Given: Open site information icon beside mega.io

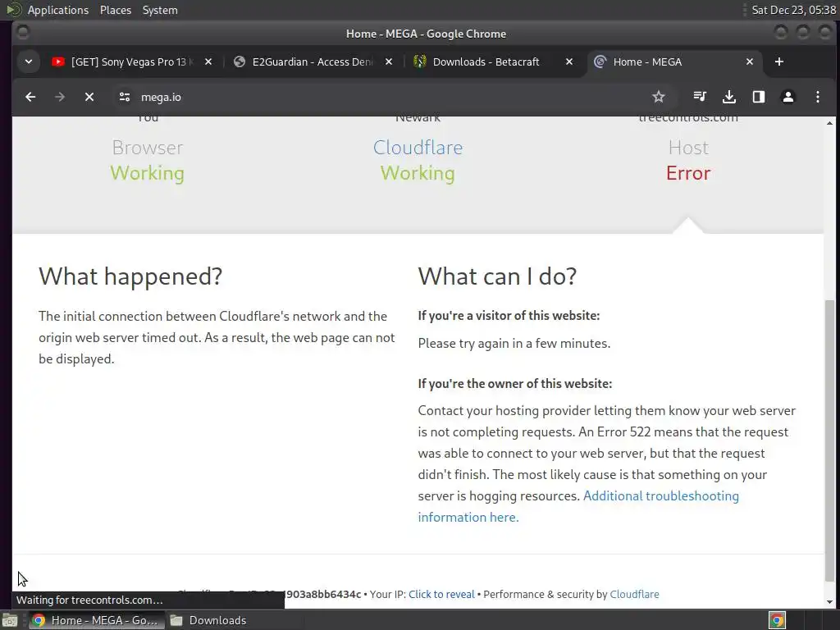Looking at the screenshot, I should pos(125,97).
